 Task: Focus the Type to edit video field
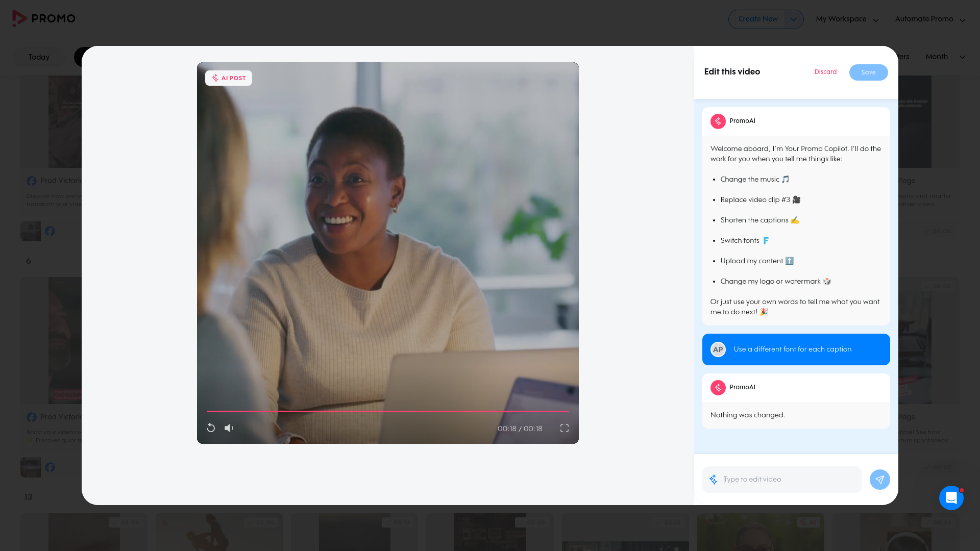click(x=790, y=480)
